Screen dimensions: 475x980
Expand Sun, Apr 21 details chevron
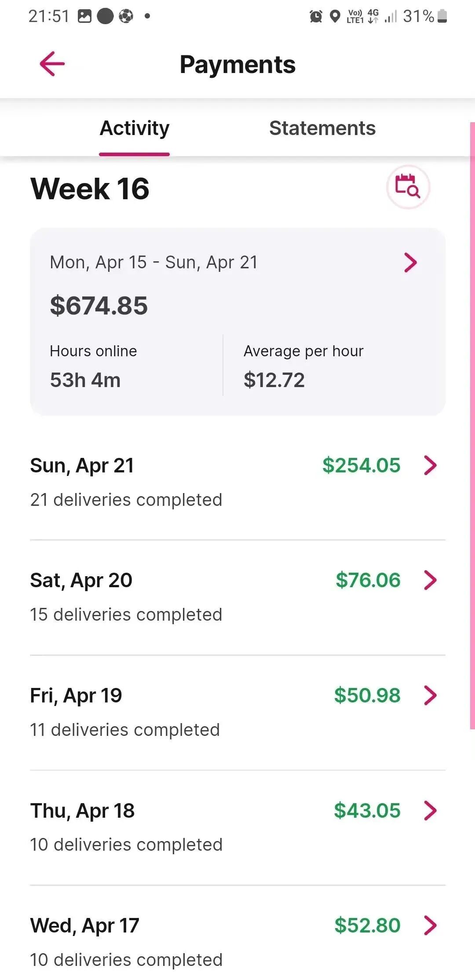point(430,465)
